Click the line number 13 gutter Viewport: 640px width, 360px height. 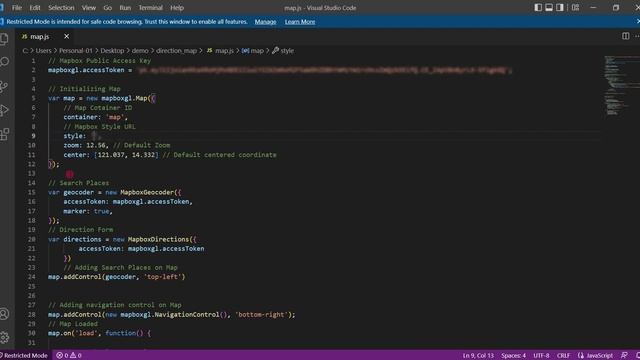point(31,173)
